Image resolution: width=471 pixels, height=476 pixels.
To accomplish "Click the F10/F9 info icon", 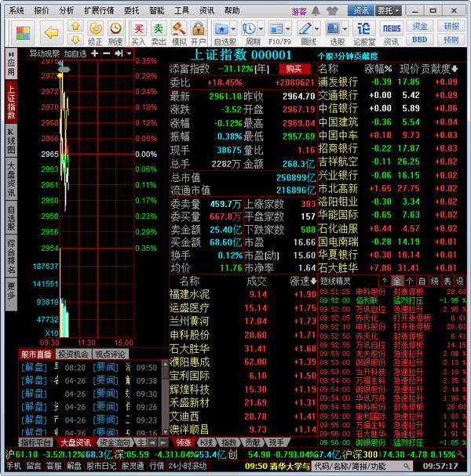I will tap(276, 29).
